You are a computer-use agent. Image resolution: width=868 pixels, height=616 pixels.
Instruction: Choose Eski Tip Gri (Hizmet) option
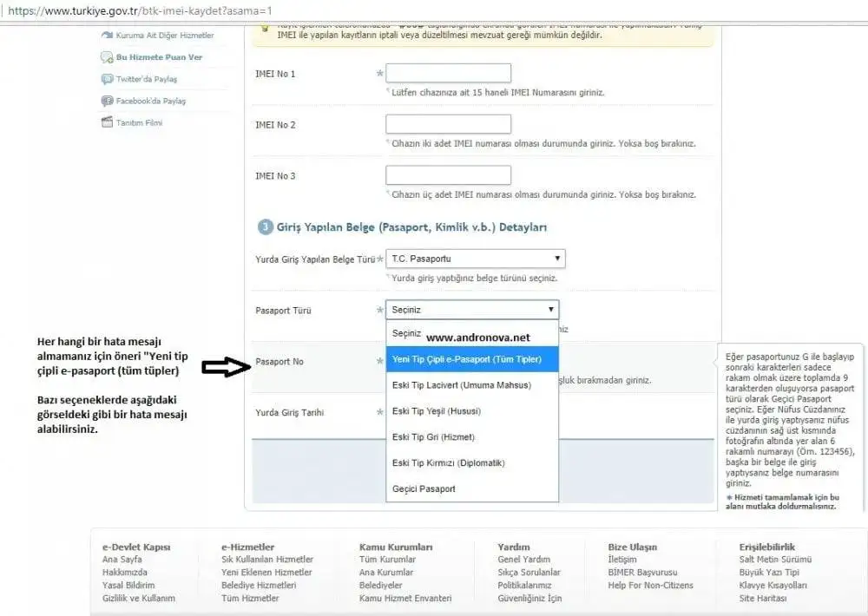[472, 437]
